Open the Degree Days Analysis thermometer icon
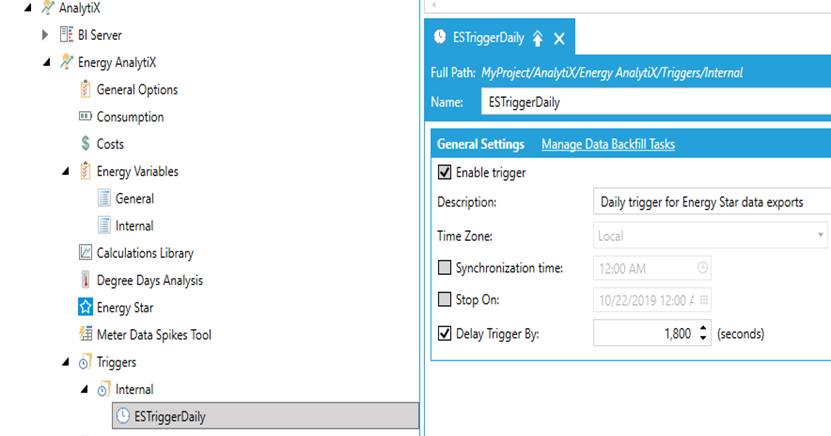 (x=85, y=280)
